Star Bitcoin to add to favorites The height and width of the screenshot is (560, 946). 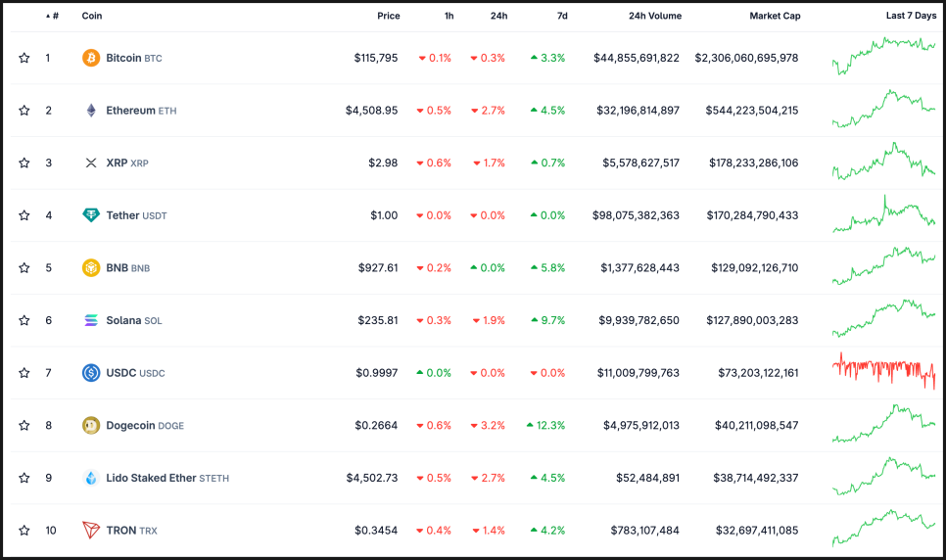point(24,58)
